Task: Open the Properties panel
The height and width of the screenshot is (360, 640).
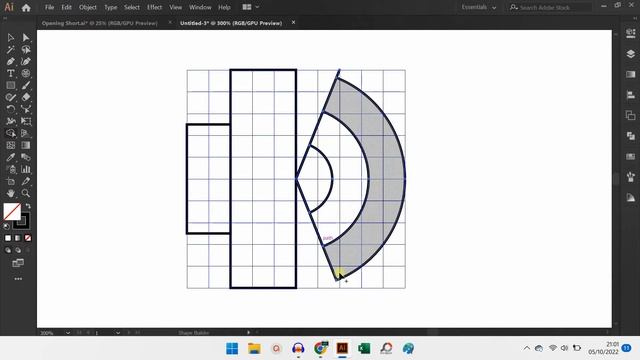Action: (x=630, y=33)
